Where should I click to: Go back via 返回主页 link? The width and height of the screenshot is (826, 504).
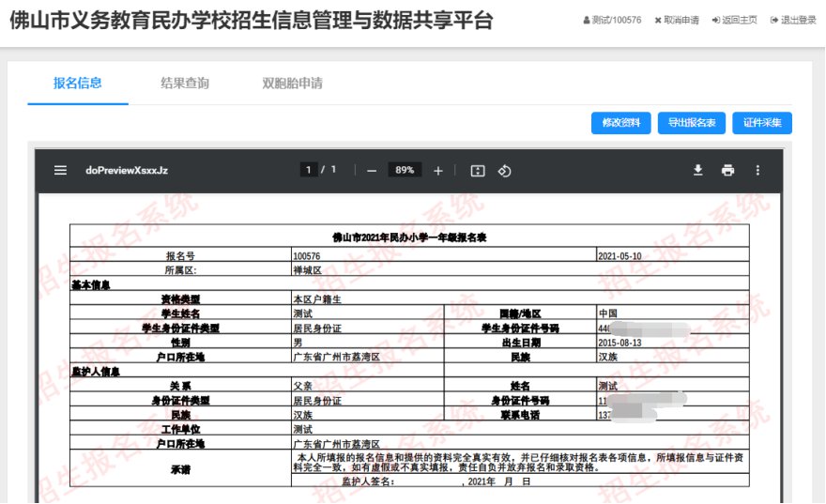[735, 20]
